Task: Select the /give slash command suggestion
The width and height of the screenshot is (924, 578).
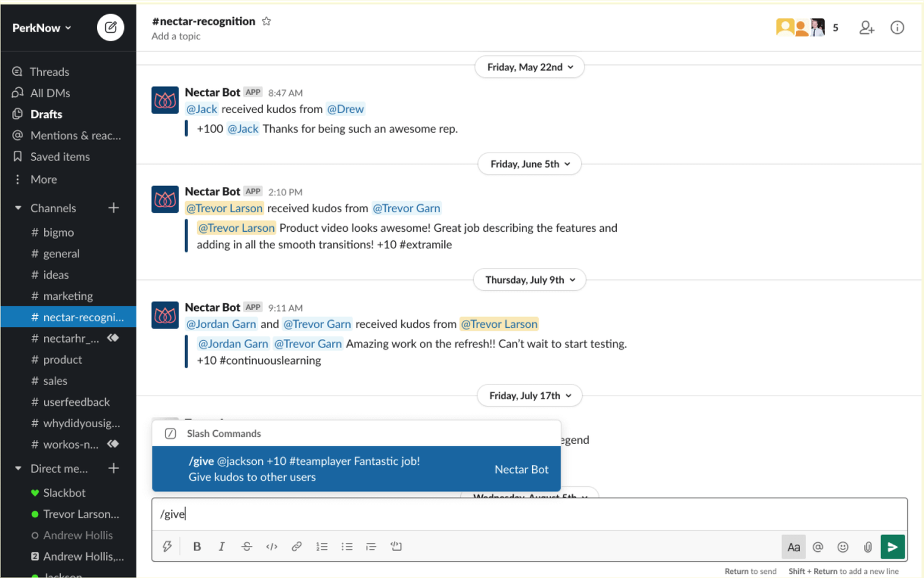Action: tap(356, 469)
